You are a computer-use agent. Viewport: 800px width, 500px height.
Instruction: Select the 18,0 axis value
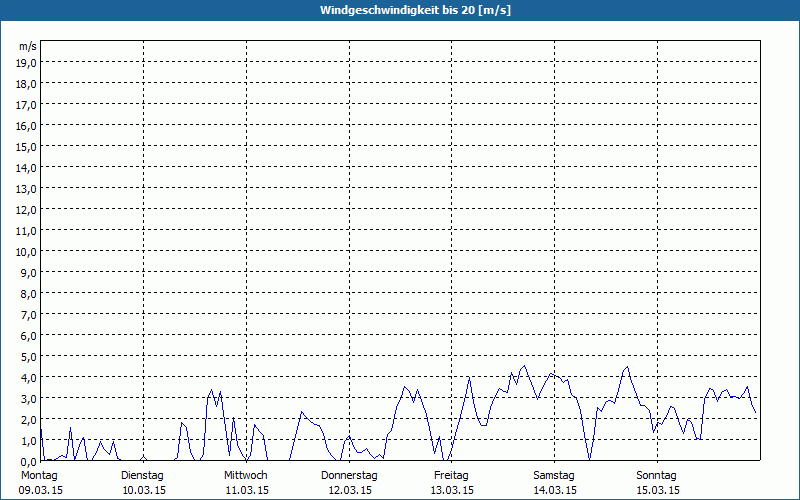click(26, 84)
